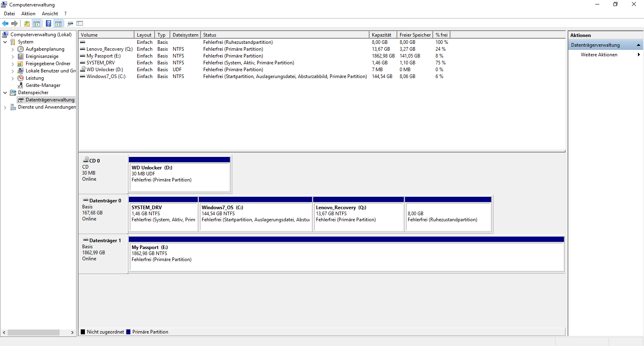The width and height of the screenshot is (644, 346).
Task: Click the CD 0 disc icon in disk view
Action: click(86, 160)
